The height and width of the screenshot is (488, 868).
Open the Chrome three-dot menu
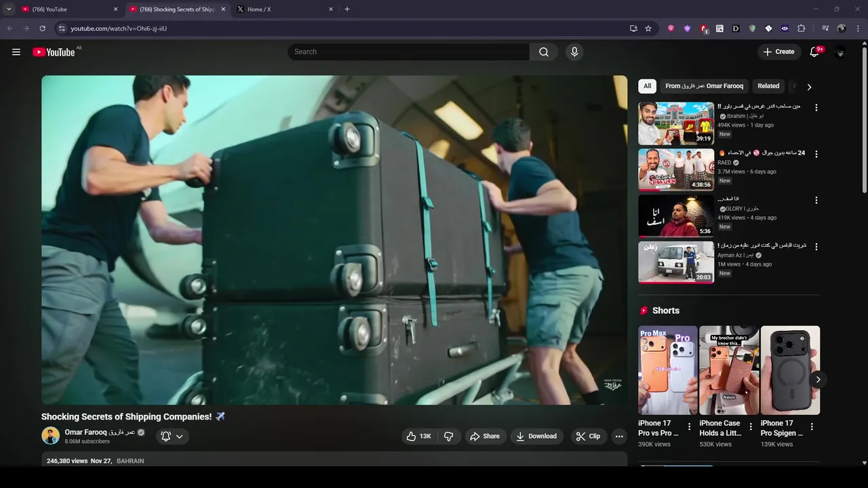pos(859,28)
